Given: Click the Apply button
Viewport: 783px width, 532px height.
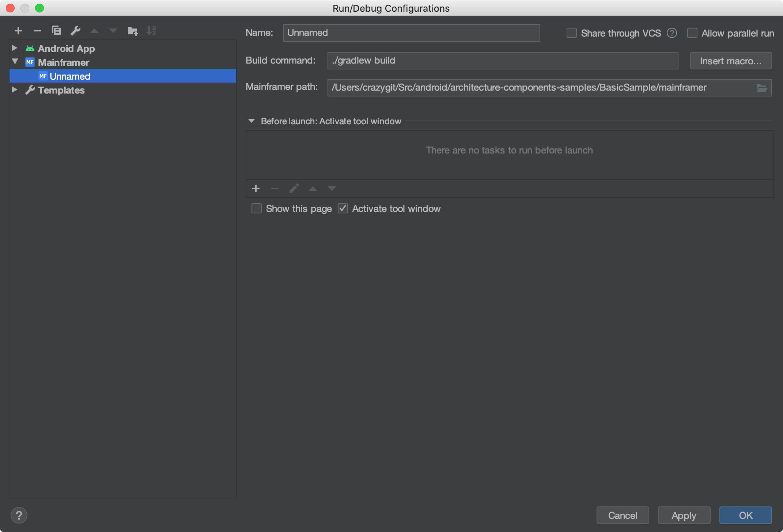Looking at the screenshot, I should coord(684,515).
